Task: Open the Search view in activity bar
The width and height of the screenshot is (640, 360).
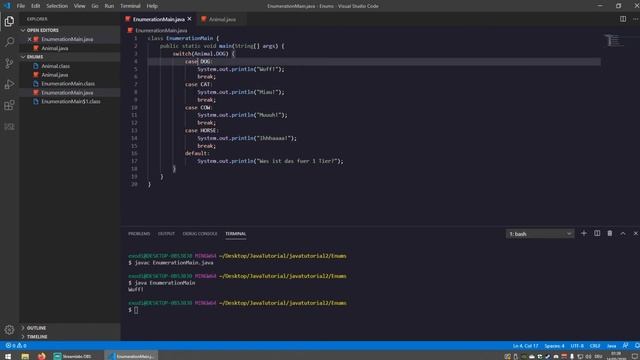Action: tap(9, 42)
